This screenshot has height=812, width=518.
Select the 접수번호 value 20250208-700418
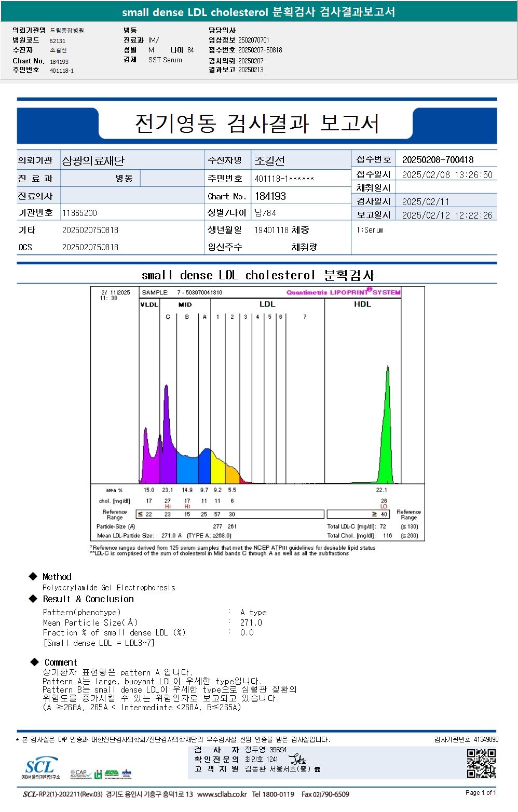click(x=438, y=160)
